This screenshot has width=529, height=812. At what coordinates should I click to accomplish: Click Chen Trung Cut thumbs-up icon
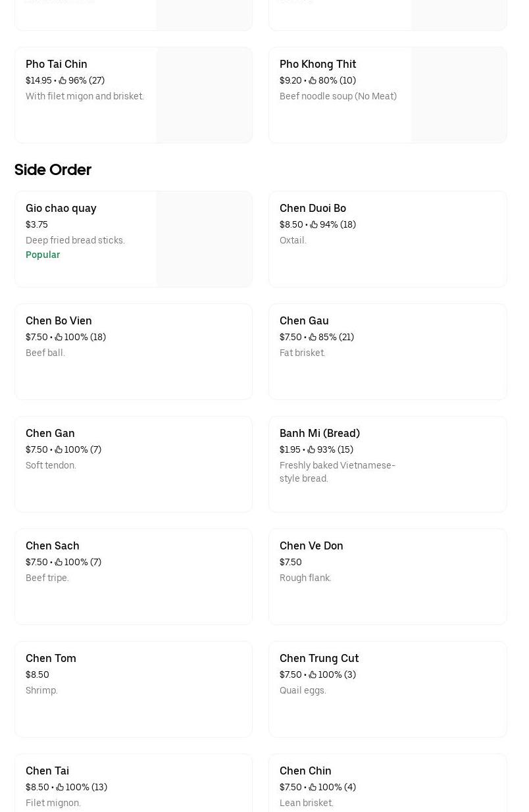313,674
